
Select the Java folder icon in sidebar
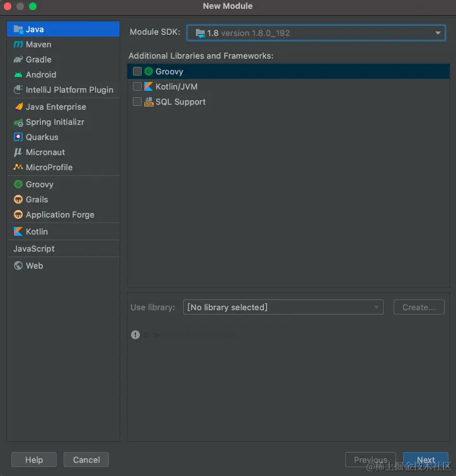coord(18,30)
